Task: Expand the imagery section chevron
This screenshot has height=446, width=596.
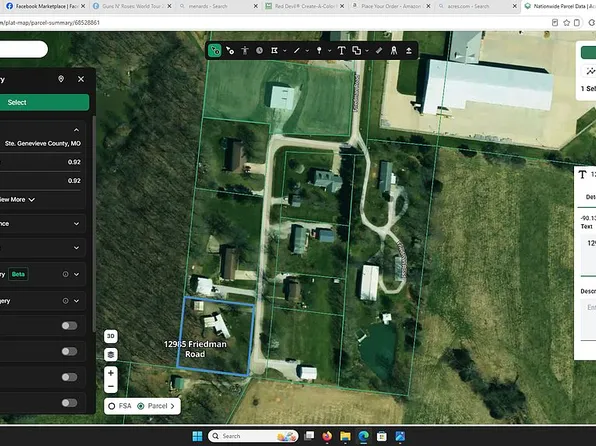Action: 76,301
